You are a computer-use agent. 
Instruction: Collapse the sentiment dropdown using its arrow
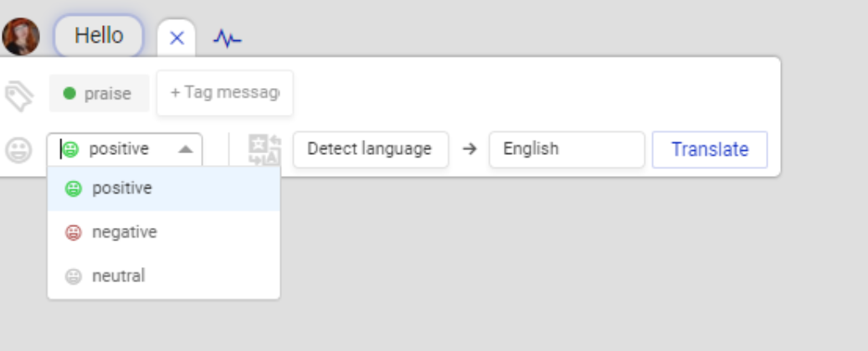tap(186, 149)
